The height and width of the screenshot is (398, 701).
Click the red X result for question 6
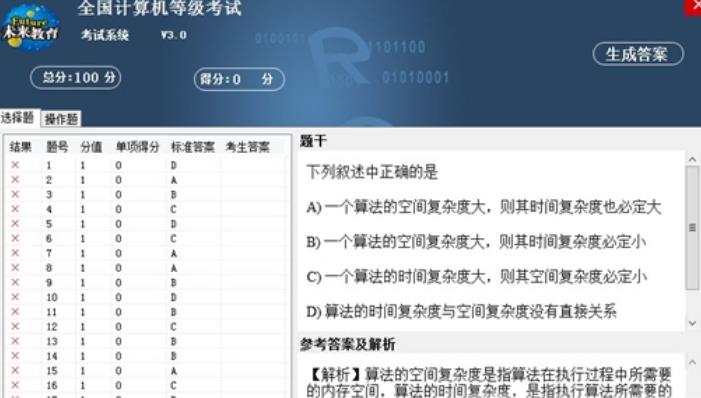15,238
